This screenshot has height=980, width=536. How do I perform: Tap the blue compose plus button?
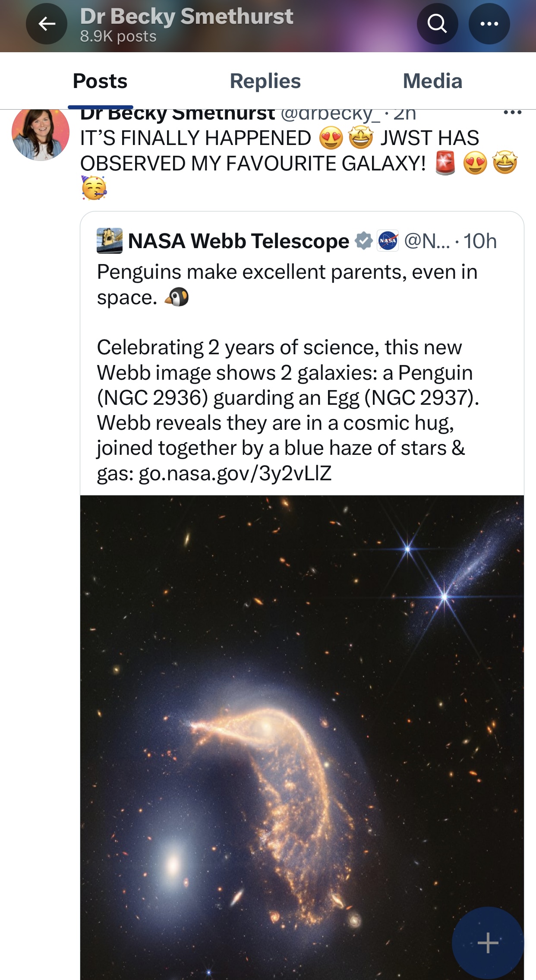click(x=488, y=942)
